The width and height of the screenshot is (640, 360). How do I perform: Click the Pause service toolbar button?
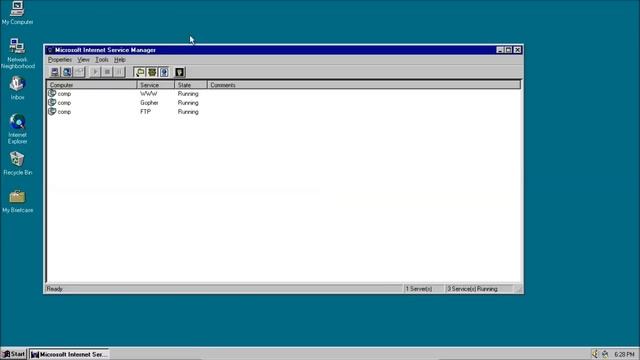pyautogui.click(x=119, y=72)
